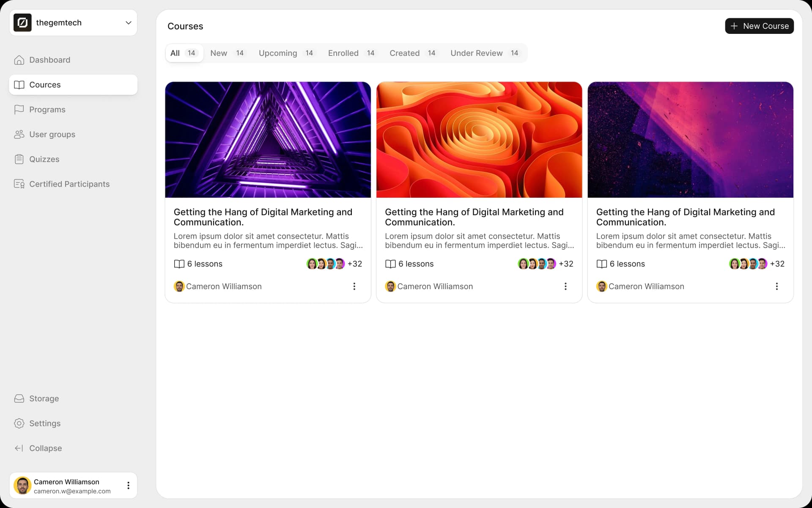Viewport: 812px width, 508px height.
Task: Click the thegemtech logo icon
Action: pos(22,23)
